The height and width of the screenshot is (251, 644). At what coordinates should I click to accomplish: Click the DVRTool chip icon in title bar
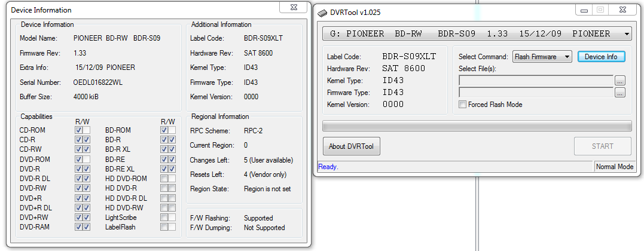point(323,13)
